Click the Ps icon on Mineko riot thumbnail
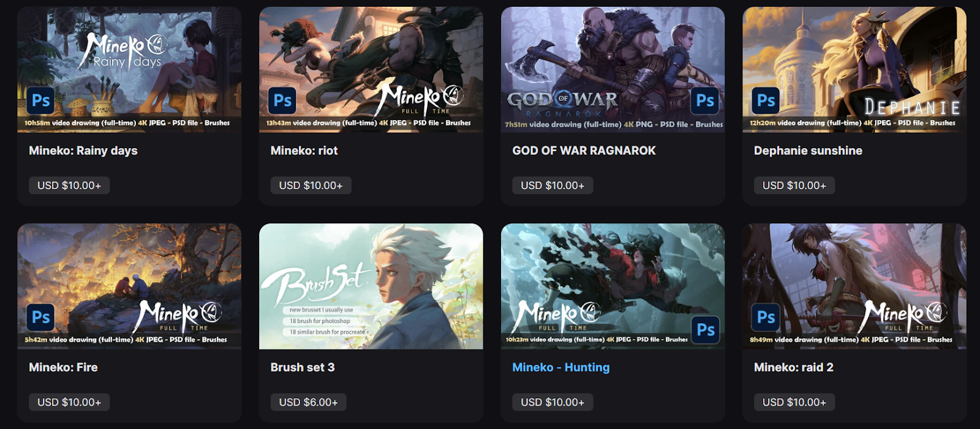This screenshot has height=429, width=980. (282, 100)
